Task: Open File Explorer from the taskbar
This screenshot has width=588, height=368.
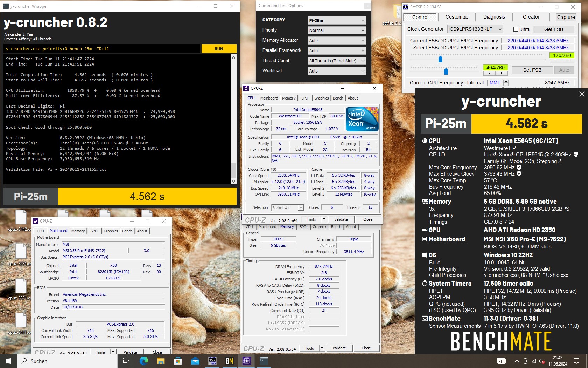Action: [161, 361]
